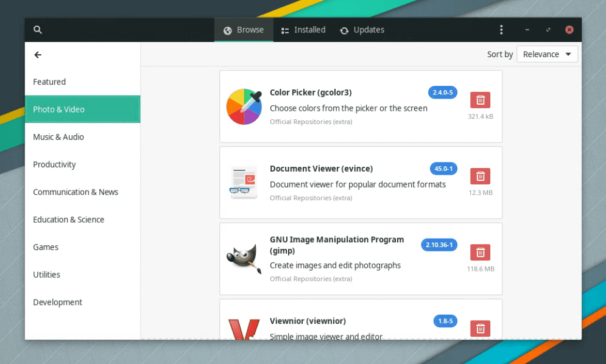Remove Viewnior with trash button
The width and height of the screenshot is (606, 364).
480,329
